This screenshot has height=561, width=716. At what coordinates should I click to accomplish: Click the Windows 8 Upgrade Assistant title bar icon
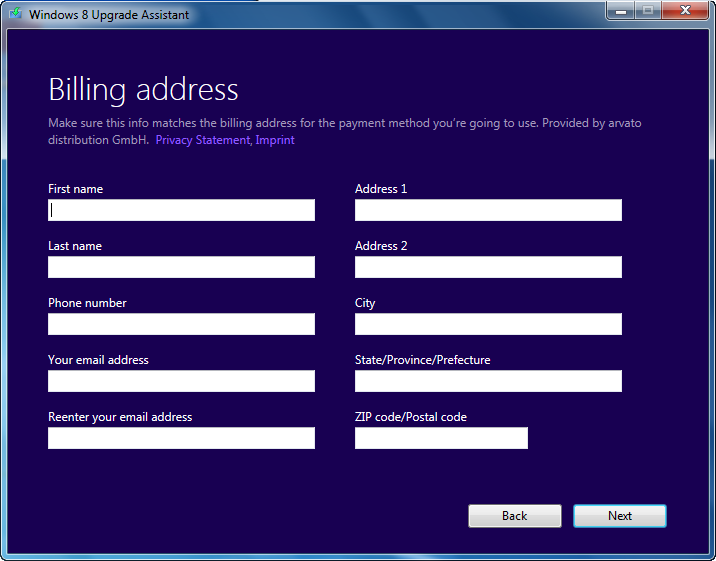click(16, 13)
